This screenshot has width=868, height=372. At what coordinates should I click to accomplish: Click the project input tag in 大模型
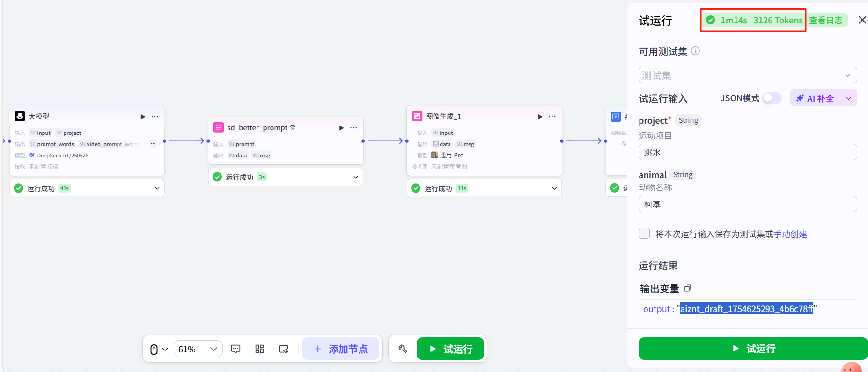[x=69, y=133]
